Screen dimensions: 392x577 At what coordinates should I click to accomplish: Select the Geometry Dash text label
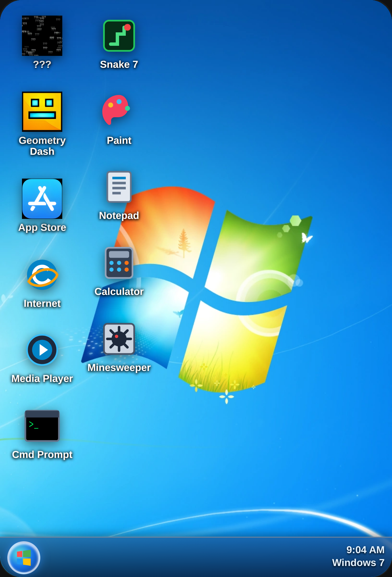tap(42, 146)
